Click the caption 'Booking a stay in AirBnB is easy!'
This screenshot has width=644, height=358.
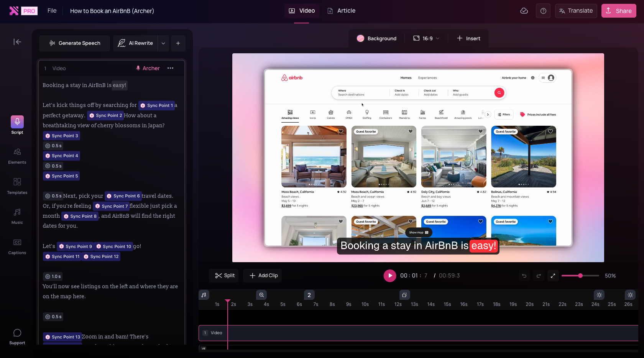click(x=418, y=246)
